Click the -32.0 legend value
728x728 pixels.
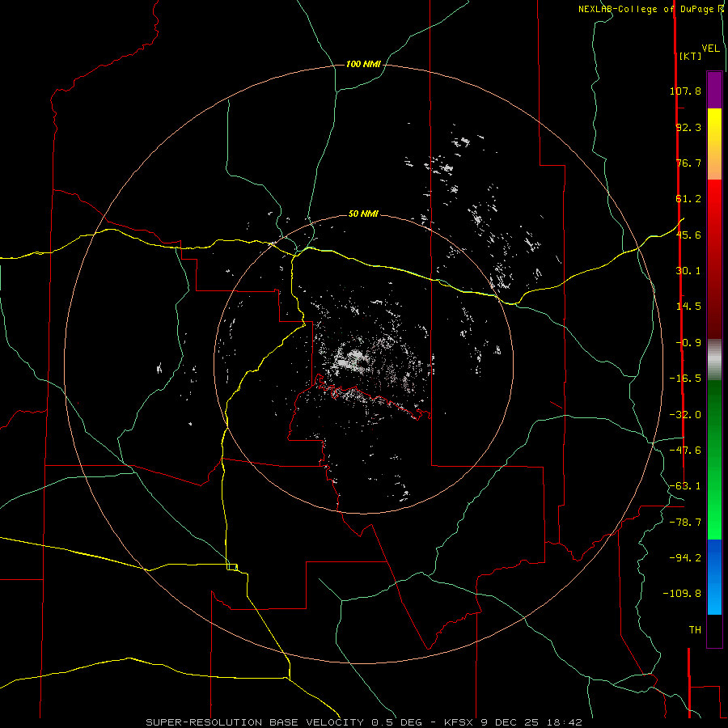click(x=685, y=415)
